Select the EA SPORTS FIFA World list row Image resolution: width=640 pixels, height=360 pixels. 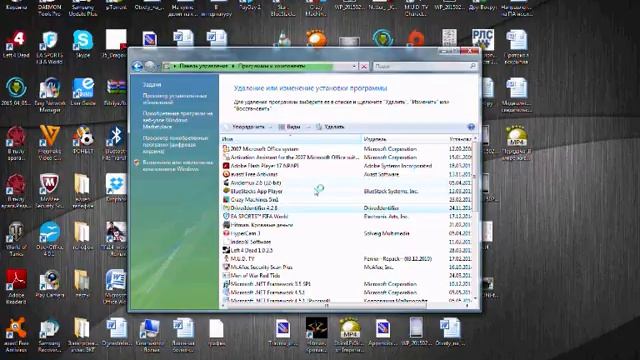[347, 216]
